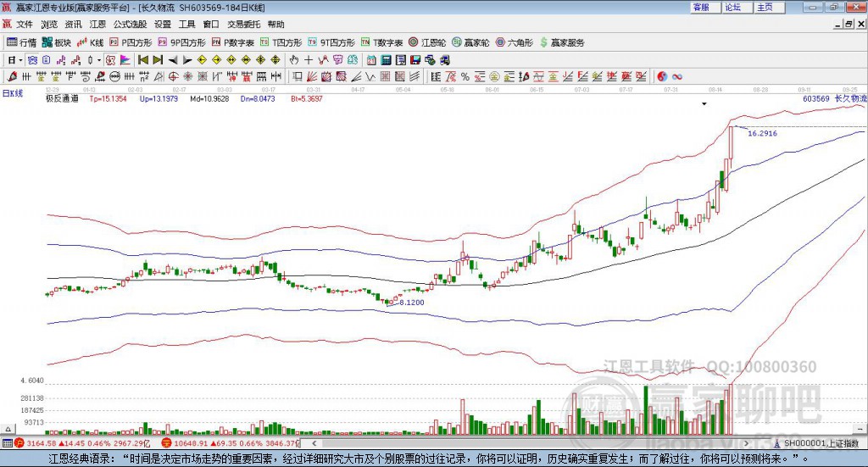Click the red pencil drawing tool
The height and width of the screenshot is (467, 868).
(x=12, y=76)
